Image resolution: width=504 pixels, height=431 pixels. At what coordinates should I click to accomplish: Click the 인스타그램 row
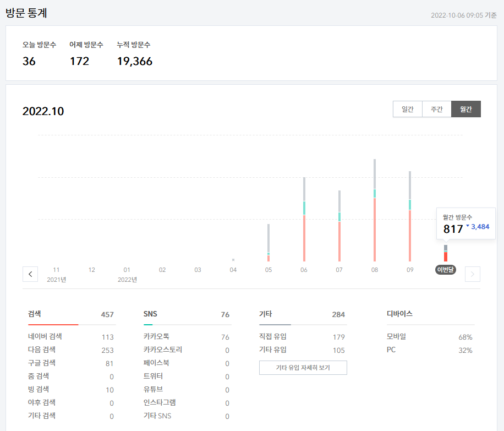[x=187, y=403]
